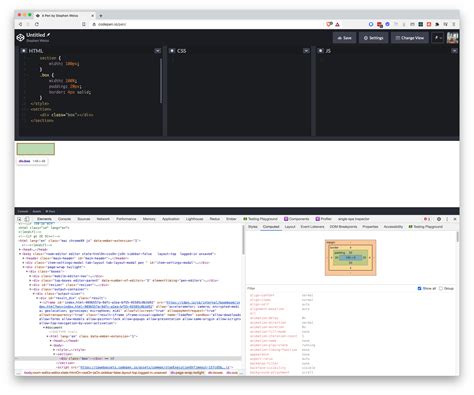Switch to the Application DevTools tab
The height and width of the screenshot is (395, 474).
171,219
